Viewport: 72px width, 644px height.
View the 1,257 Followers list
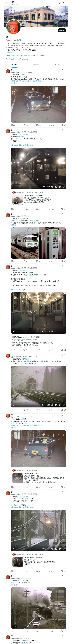point(23,59)
